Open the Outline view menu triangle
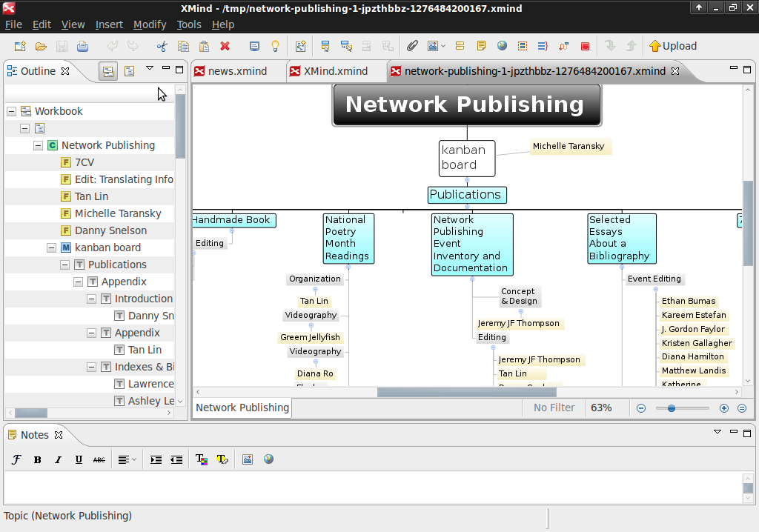The image size is (759, 532). pos(150,68)
